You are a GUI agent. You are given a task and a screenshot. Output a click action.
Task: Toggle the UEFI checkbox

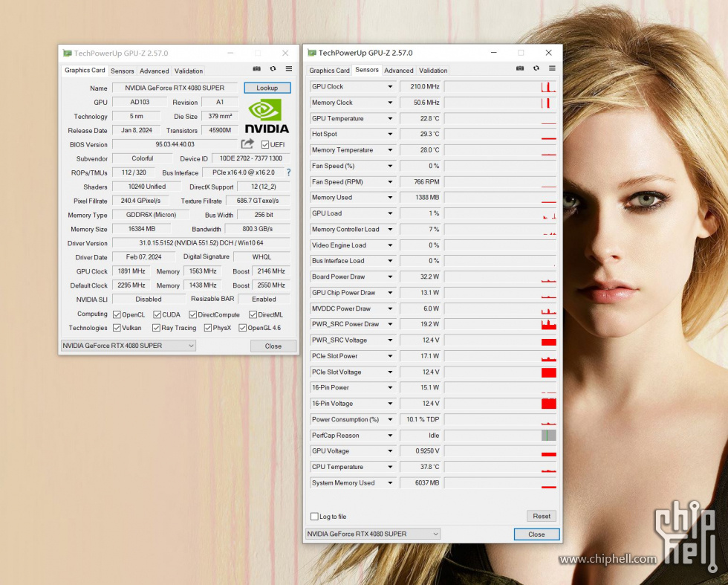tap(265, 144)
